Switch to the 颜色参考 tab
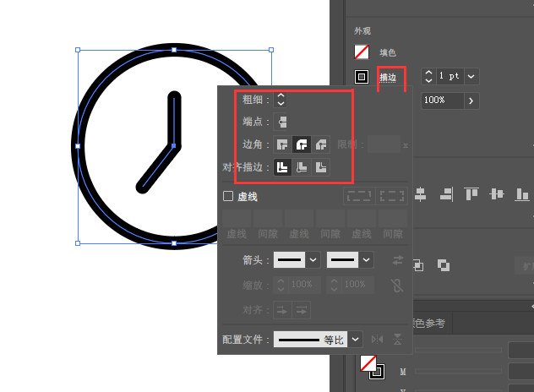This screenshot has height=392, width=534. pyautogui.click(x=429, y=323)
